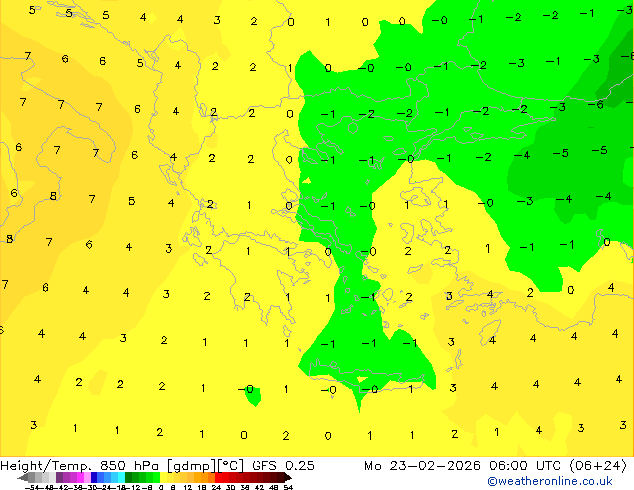
Task: Click the date 'Mo 23-02-2026'
Action: 422,466
